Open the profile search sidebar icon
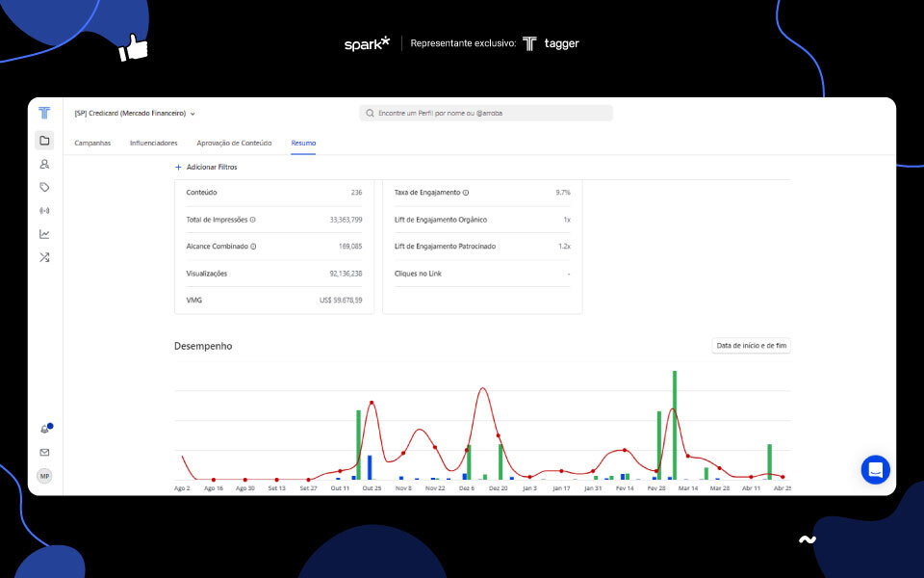 click(44, 164)
